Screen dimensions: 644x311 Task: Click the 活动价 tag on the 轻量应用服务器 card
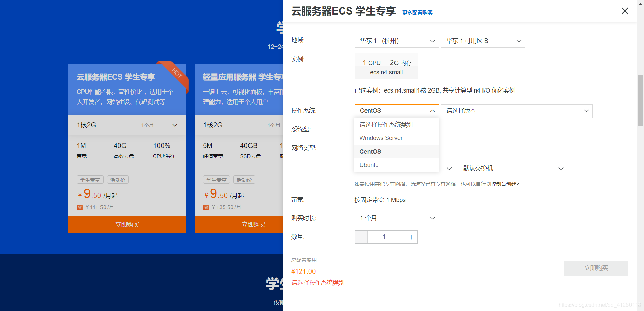(x=244, y=180)
